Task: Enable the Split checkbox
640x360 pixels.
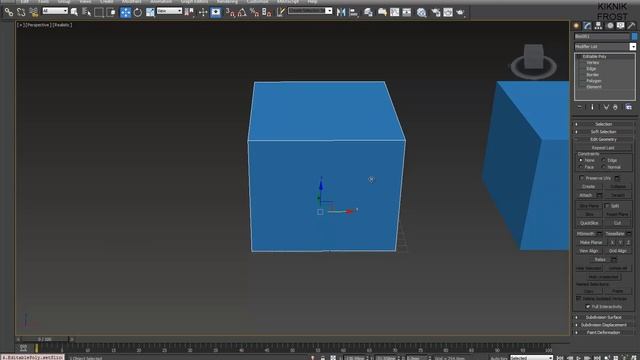Action: [x=607, y=206]
